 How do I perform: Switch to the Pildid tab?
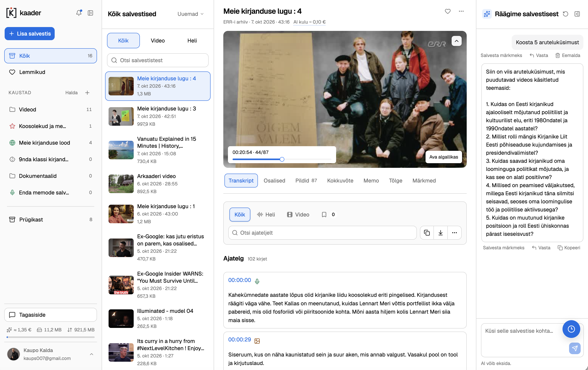pos(306,181)
